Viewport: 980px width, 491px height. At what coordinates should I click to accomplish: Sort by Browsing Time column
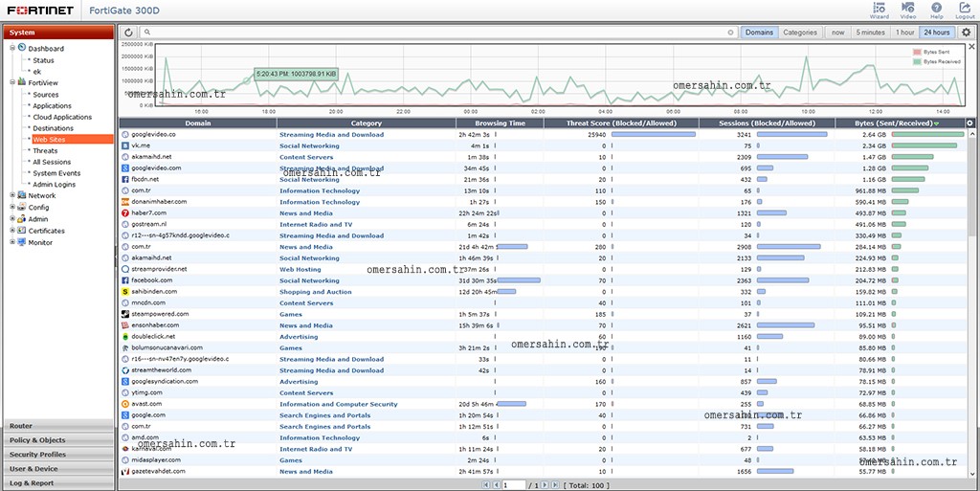click(500, 123)
